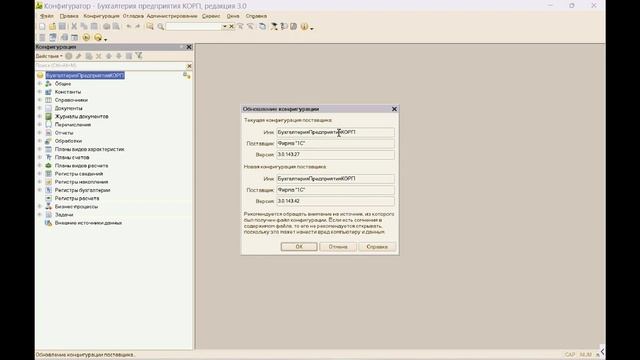Select the root БухгалтерияПредприятияКОРП tree item
Image resolution: width=640 pixels, height=360 pixels.
tap(85, 76)
